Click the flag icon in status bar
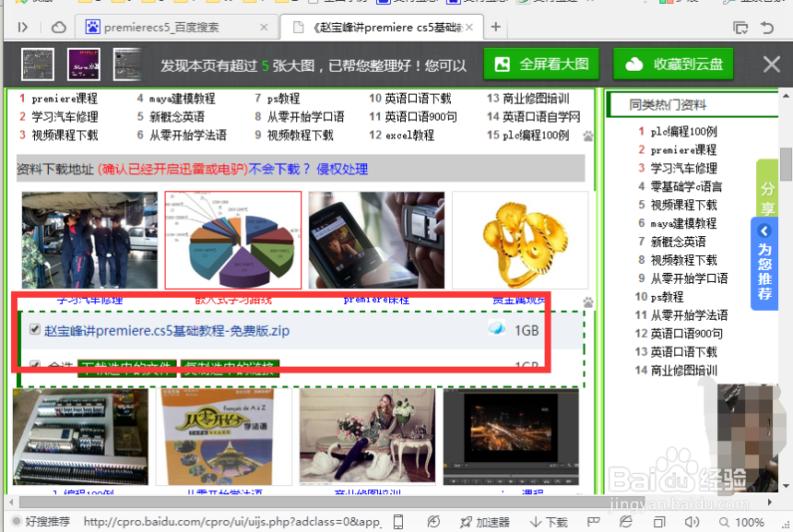793x532 pixels. (x=593, y=521)
